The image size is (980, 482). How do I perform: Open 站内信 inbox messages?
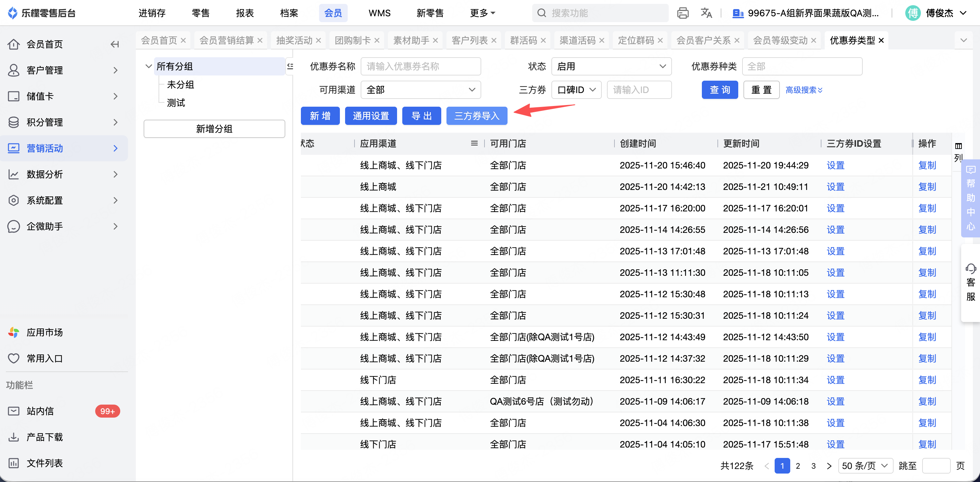click(x=40, y=411)
